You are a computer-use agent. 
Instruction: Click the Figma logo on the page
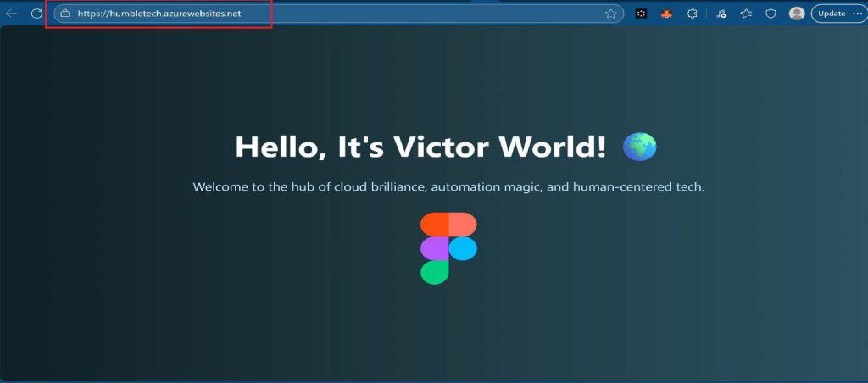(x=448, y=247)
